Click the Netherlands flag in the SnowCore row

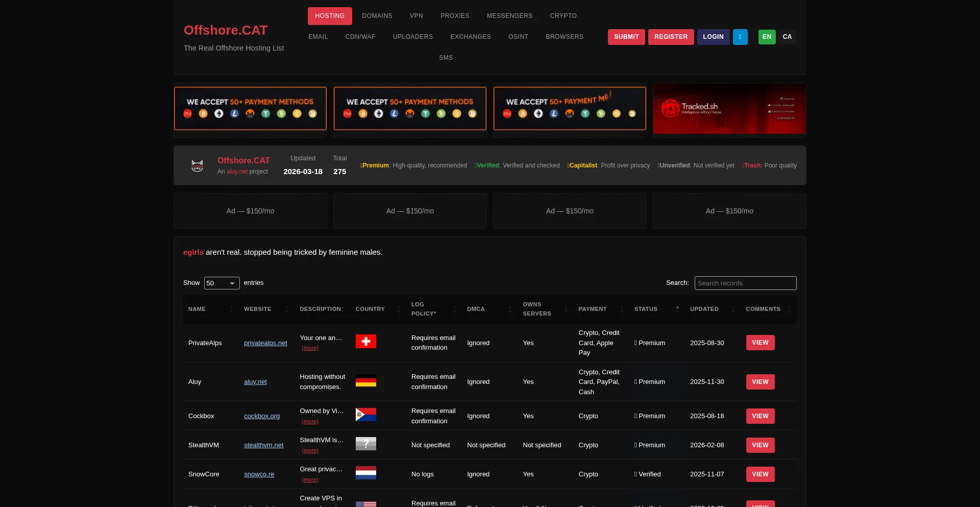click(x=366, y=473)
